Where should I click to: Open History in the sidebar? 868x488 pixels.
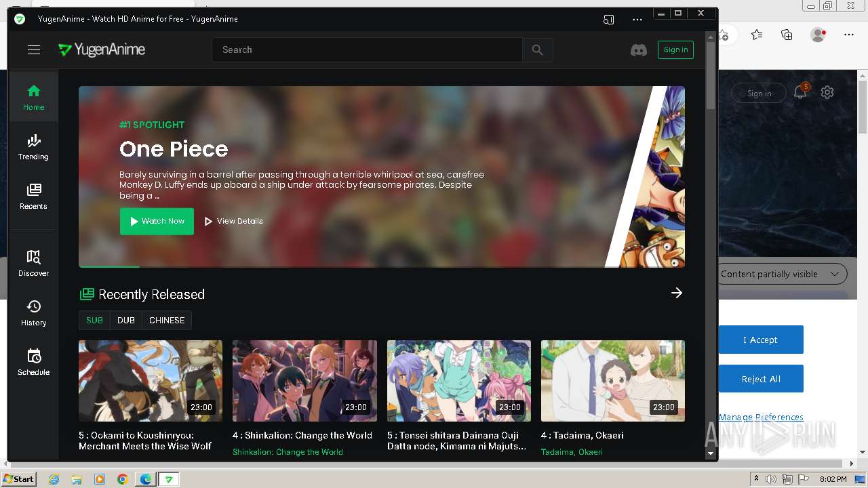click(33, 313)
